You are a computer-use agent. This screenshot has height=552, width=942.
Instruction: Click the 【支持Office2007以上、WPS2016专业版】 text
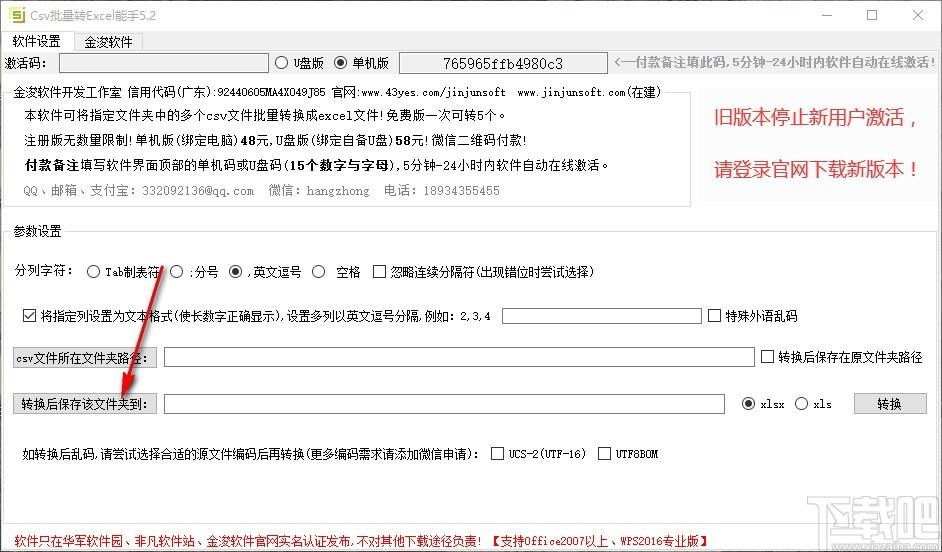[600, 541]
